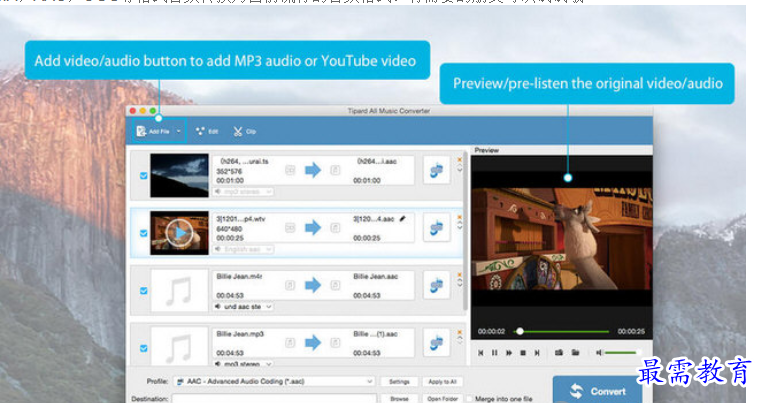Open the English aac audio track dropdown

[x=243, y=249]
